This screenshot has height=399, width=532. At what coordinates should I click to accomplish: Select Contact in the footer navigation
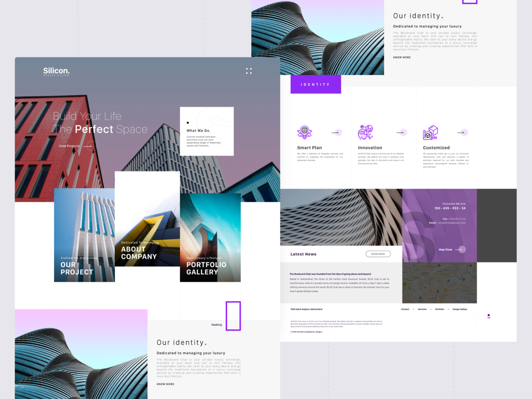pos(405,309)
